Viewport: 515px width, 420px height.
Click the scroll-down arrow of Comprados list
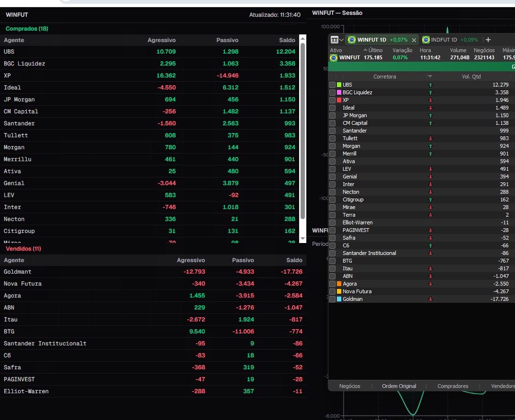pos(302,239)
